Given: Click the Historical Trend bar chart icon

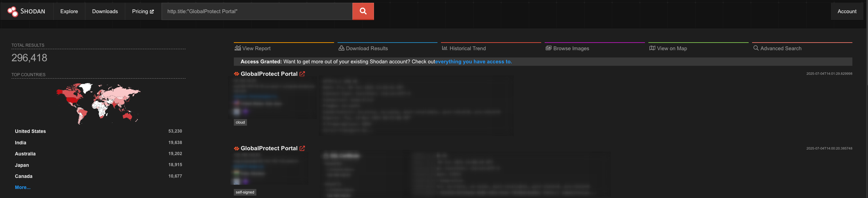Looking at the screenshot, I should (x=445, y=48).
